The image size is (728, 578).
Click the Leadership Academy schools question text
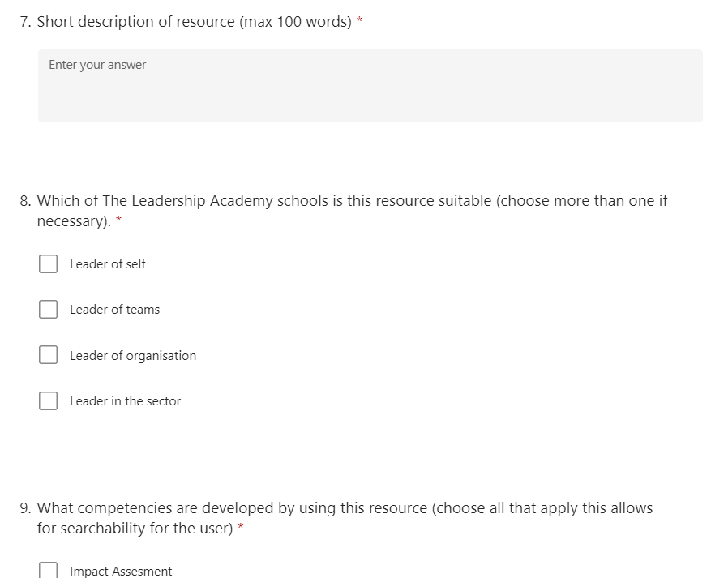(x=352, y=210)
